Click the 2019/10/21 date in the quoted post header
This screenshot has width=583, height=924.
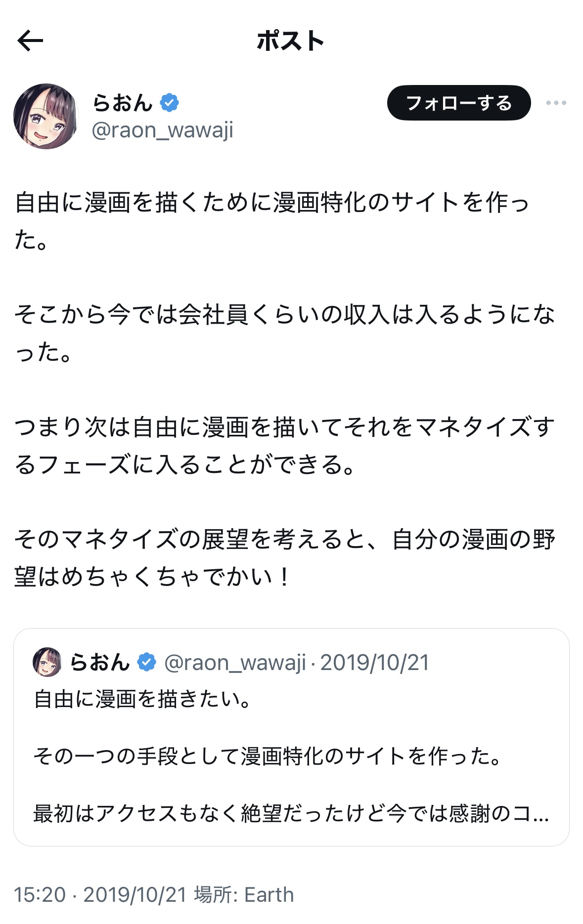[x=374, y=663]
